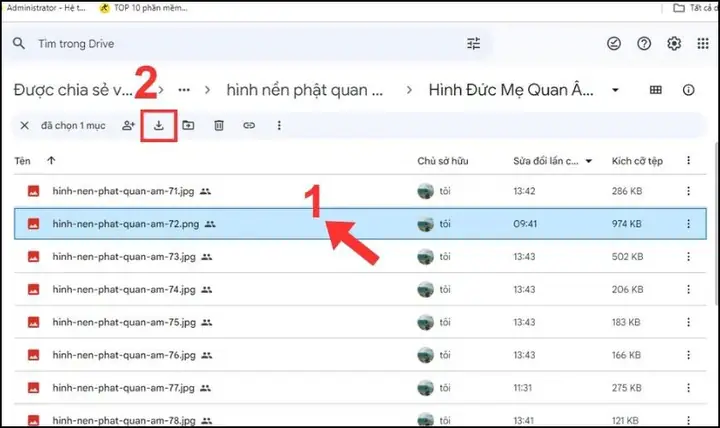Open more actions in selection toolbar
720x428 pixels.
click(x=279, y=125)
